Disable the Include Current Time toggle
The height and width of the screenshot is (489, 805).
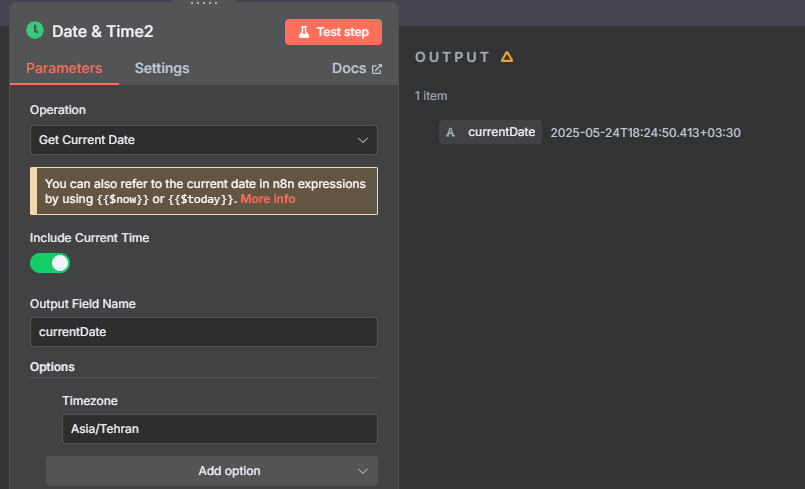50,263
